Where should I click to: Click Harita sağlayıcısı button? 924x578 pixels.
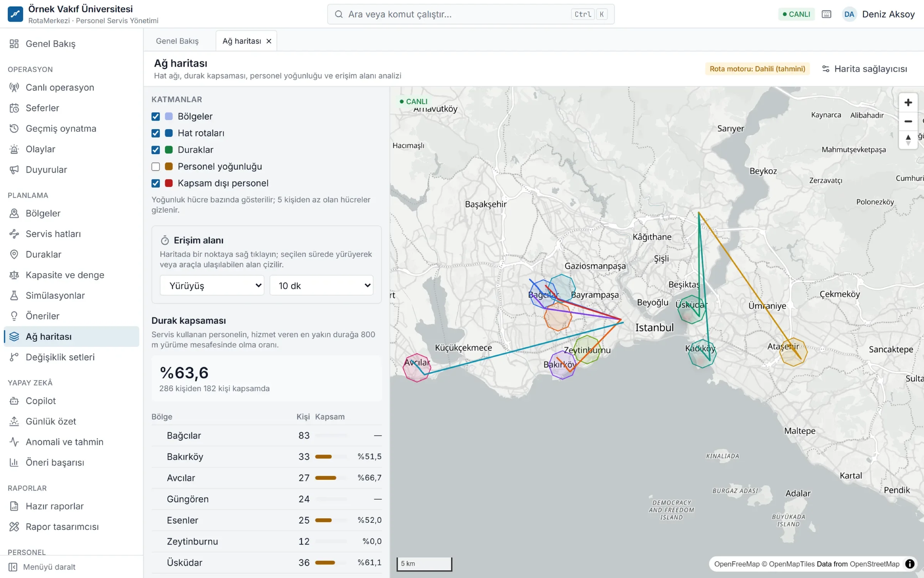[x=864, y=69]
